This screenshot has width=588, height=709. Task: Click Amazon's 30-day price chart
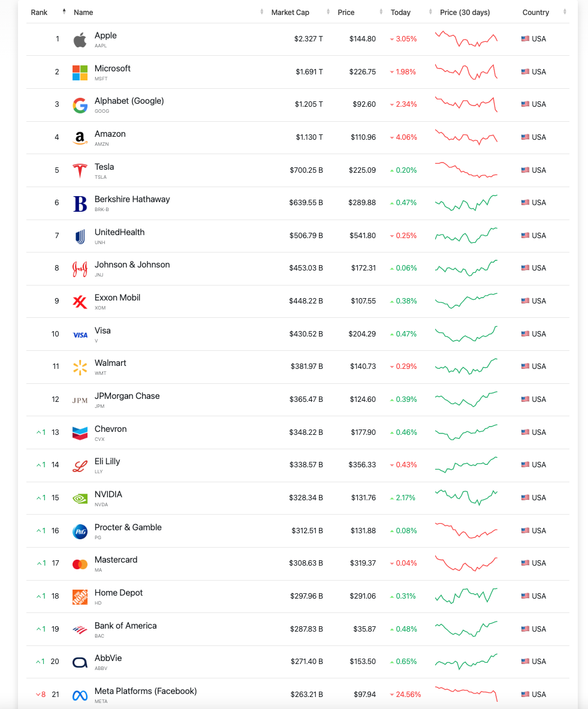[466, 137]
